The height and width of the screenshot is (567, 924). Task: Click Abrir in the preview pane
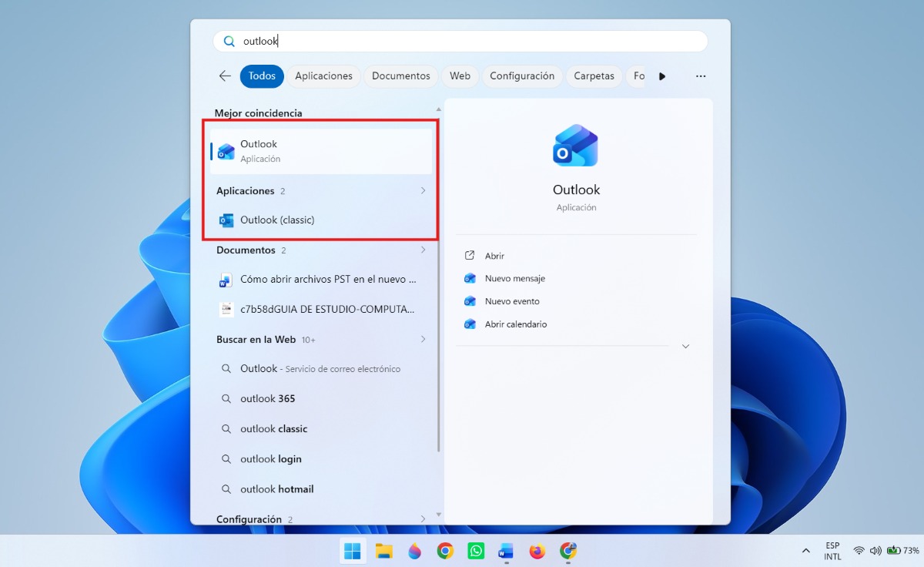pos(494,256)
